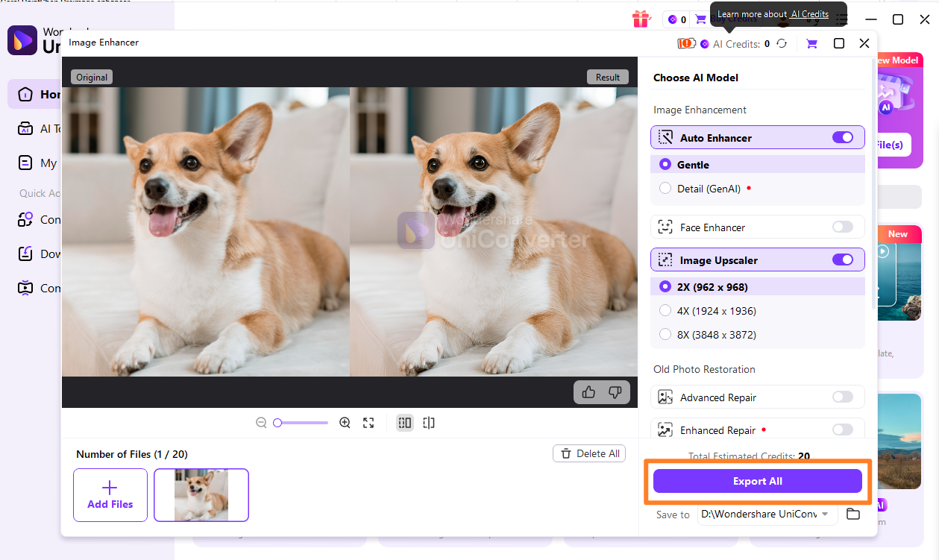
Task: Click the Image Upscaler model icon
Action: click(665, 260)
